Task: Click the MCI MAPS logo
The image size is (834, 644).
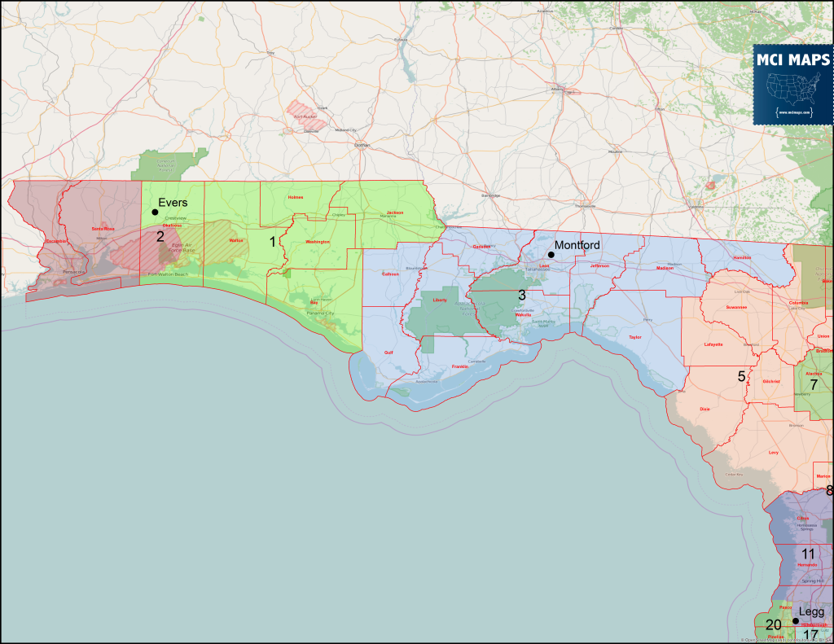Action: click(793, 85)
